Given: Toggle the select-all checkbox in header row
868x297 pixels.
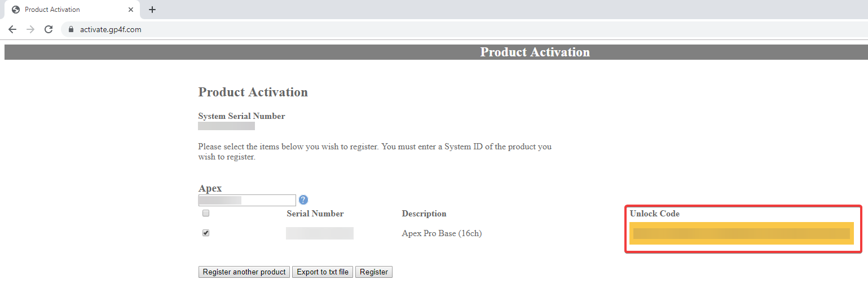Looking at the screenshot, I should pyautogui.click(x=206, y=213).
